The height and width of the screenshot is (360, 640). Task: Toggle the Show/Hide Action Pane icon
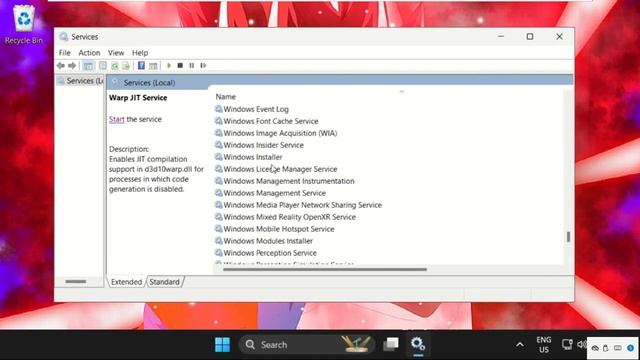coord(153,66)
